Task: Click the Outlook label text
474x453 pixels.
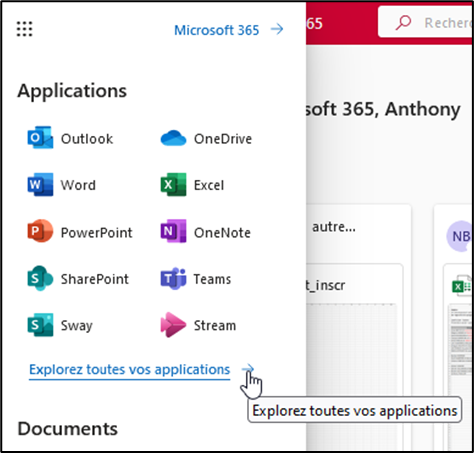Action: click(x=87, y=139)
